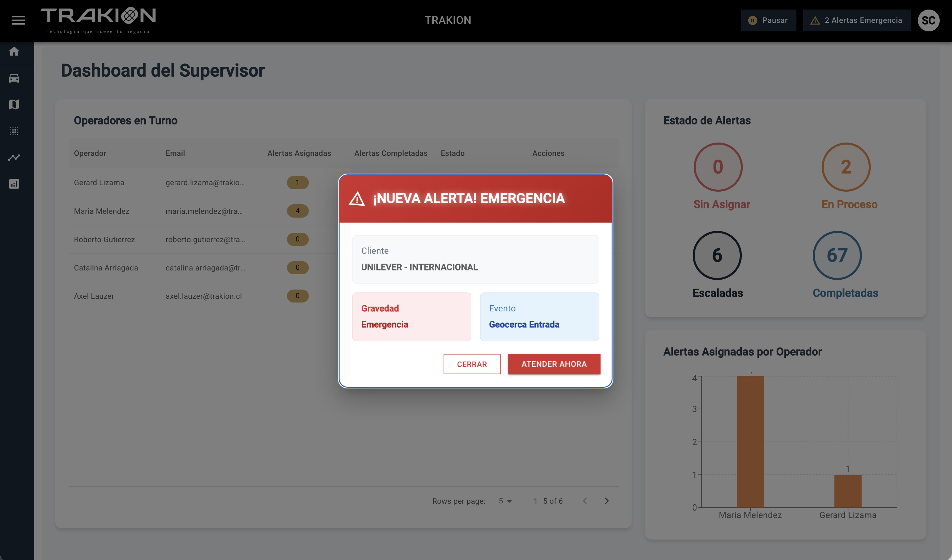Toggle the Pausar button in the top bar
This screenshot has height=560, width=952.
click(x=768, y=20)
